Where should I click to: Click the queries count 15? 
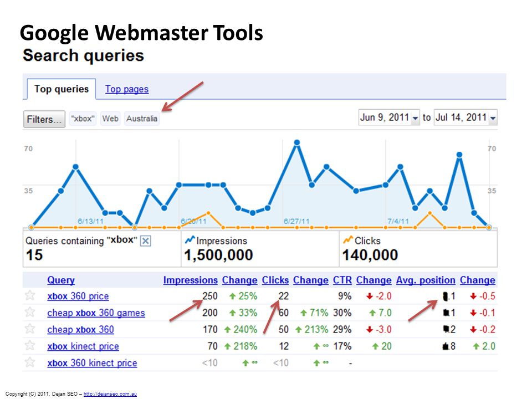(34, 255)
